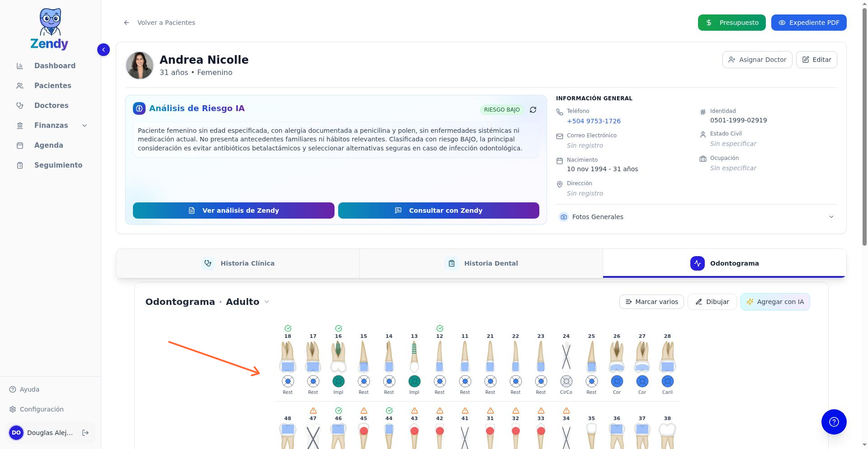Screen dimensions: 868x449
Task: Click Marcar varios button
Action: point(651,302)
